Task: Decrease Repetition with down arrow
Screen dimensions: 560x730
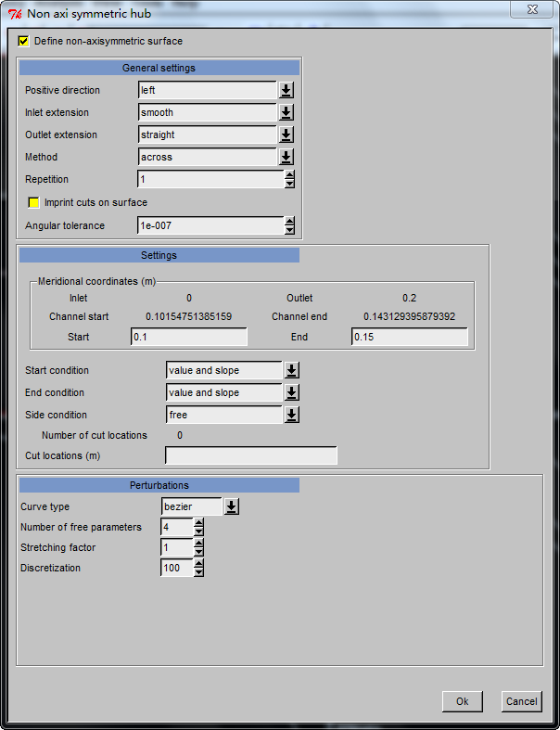Action: [289, 184]
